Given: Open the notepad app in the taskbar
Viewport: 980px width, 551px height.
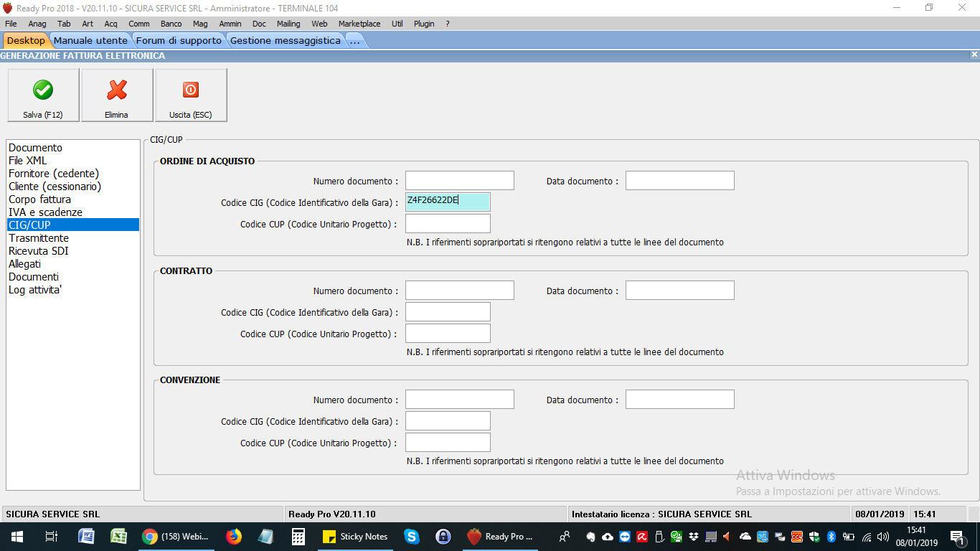Looking at the screenshot, I should point(265,537).
